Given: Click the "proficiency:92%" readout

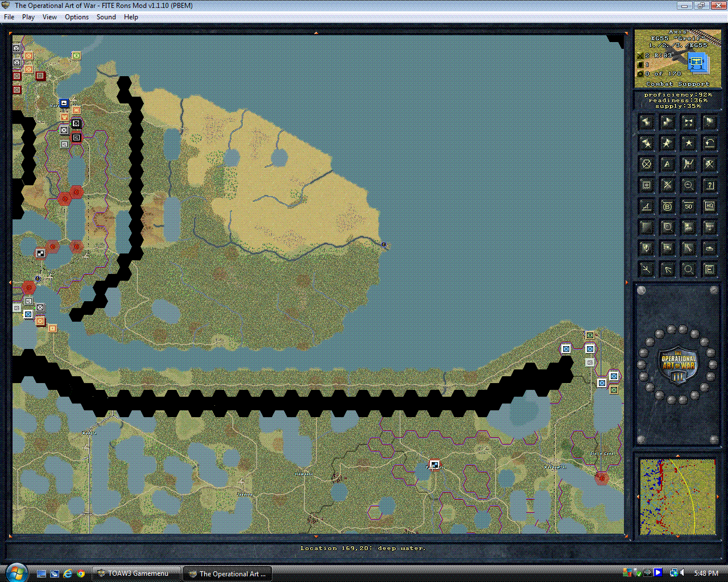Looking at the screenshot, I should pos(677,95).
